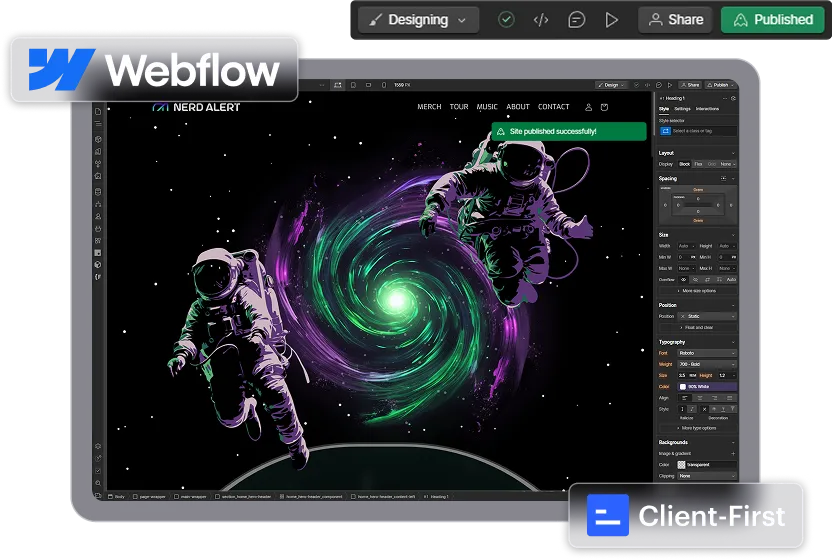Set display to Flex
This screenshot has height=560, width=833.
pos(699,164)
